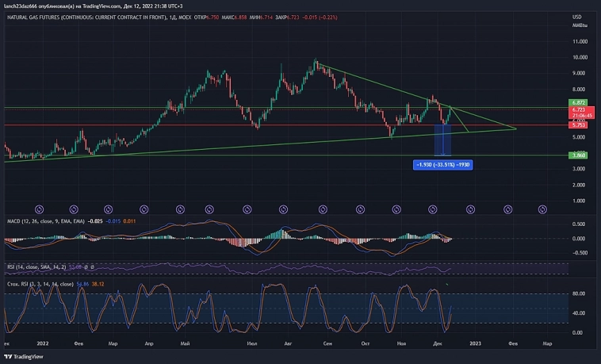
Task: Open the MMBtu unit selector
Action: pos(579,25)
